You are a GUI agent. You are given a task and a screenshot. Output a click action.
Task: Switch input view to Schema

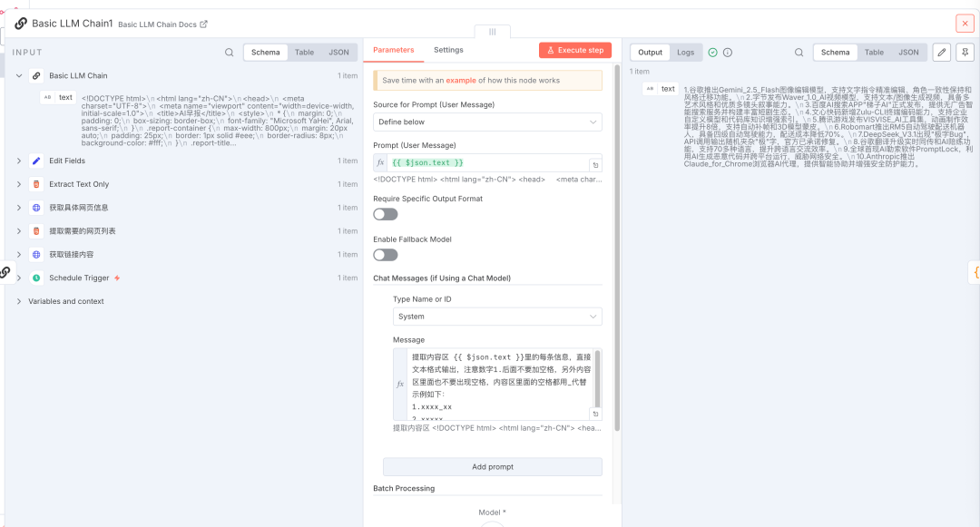[x=266, y=53]
